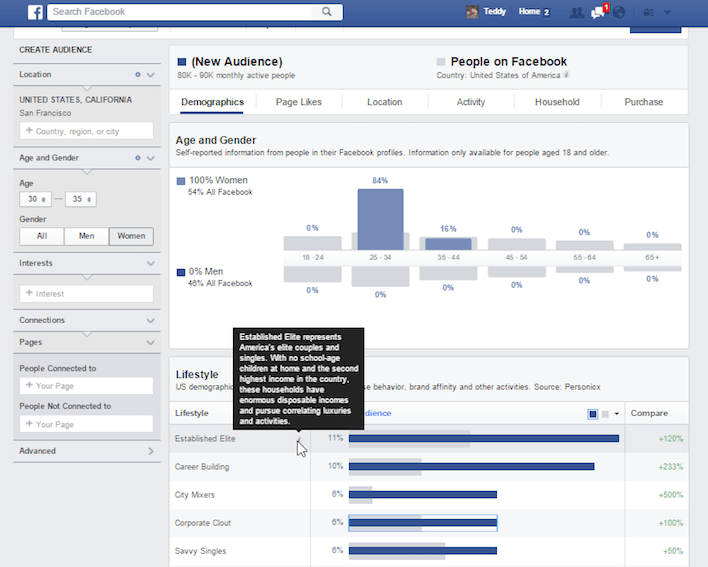Screen dimensions: 708x567
Task: Click the Age and Gender settings gear icon
Action: click(x=138, y=158)
